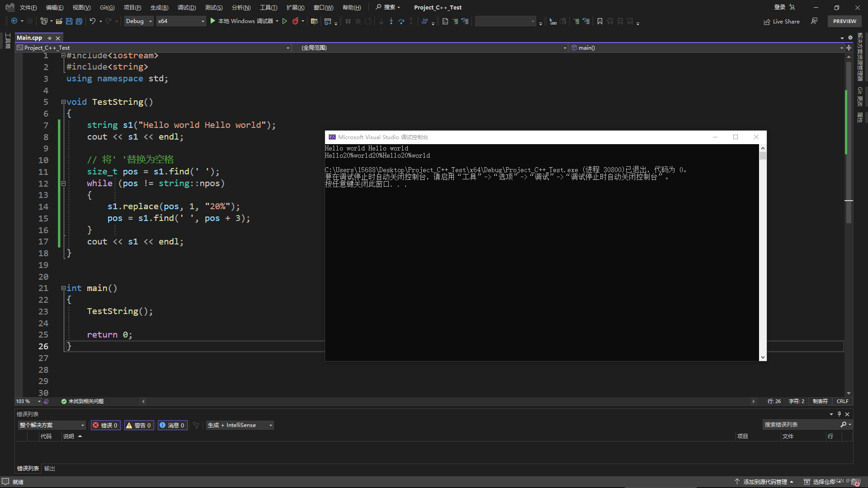Viewport: 868px width, 488px height.
Task: Open the 文件(F) menu
Action: [28, 8]
